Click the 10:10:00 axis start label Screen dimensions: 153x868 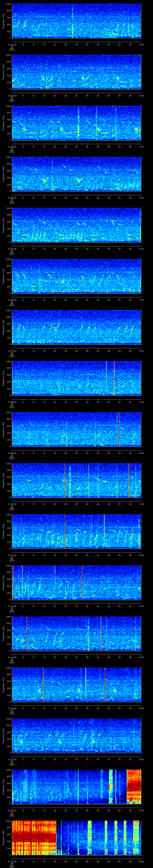pos(12,504)
